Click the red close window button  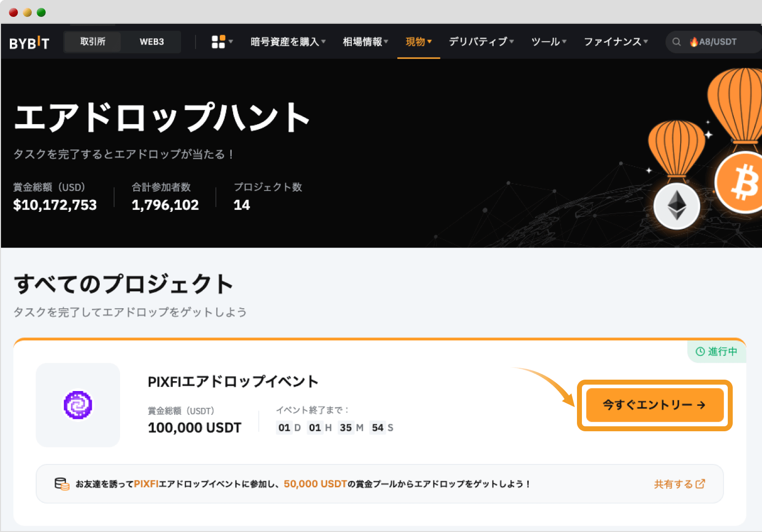[x=13, y=12]
